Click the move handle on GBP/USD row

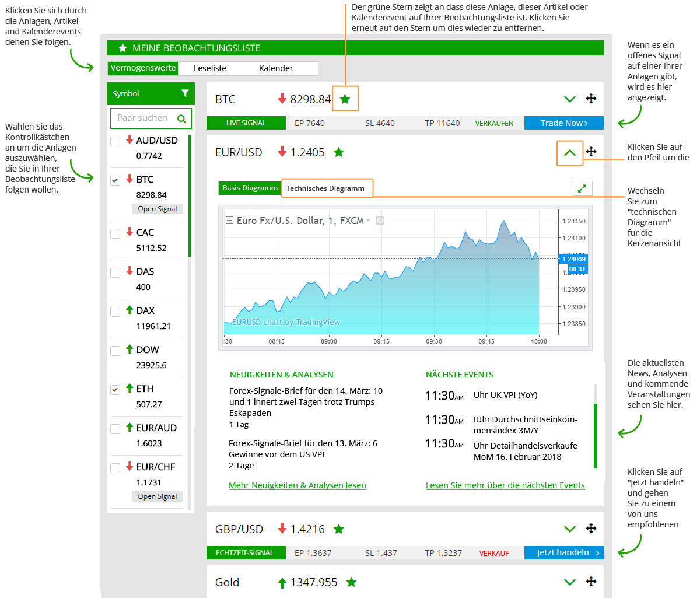tap(591, 529)
